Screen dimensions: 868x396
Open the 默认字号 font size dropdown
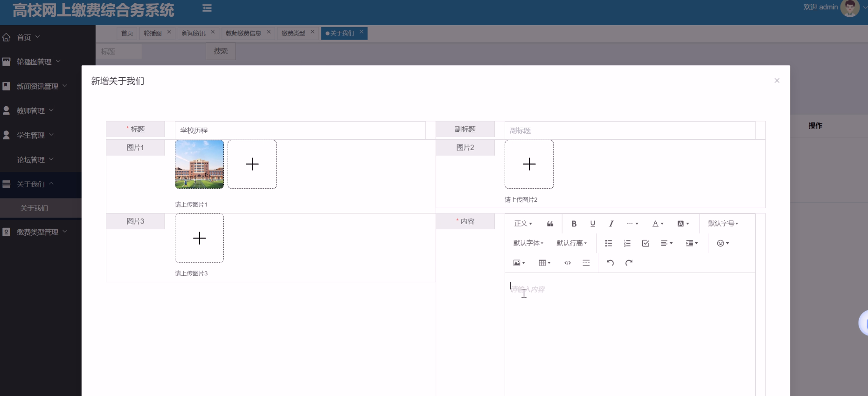coord(723,224)
